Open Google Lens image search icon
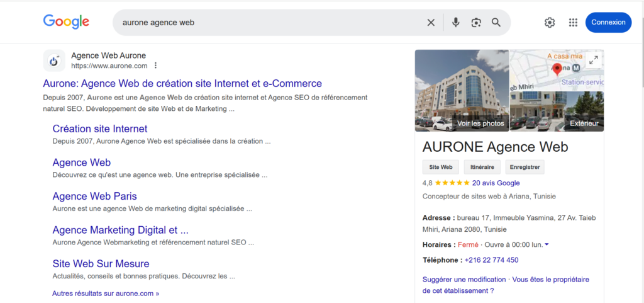Image resolution: width=644 pixels, height=303 pixels. (x=476, y=23)
